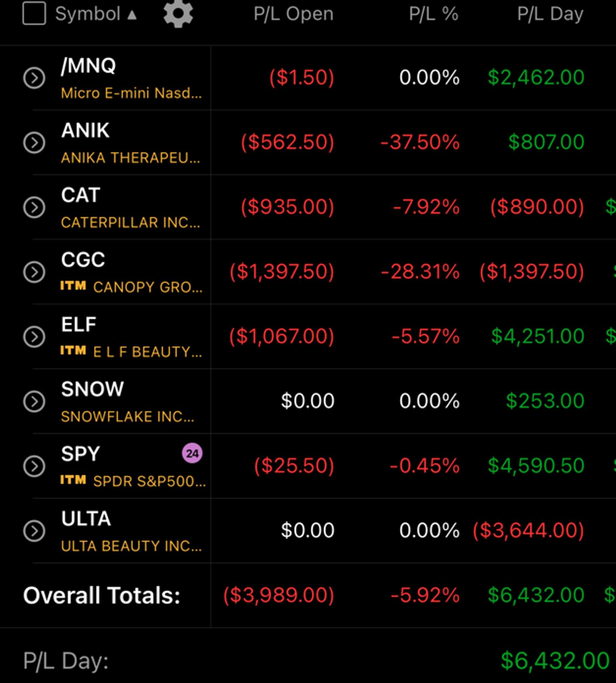Tap the ITM tag on SPY row

pos(73,480)
